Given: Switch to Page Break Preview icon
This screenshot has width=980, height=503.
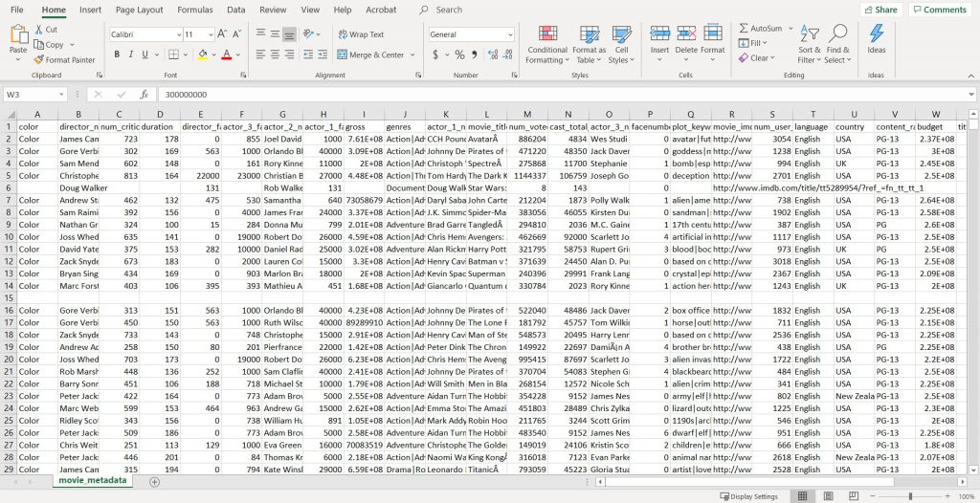Looking at the screenshot, I should point(853,496).
